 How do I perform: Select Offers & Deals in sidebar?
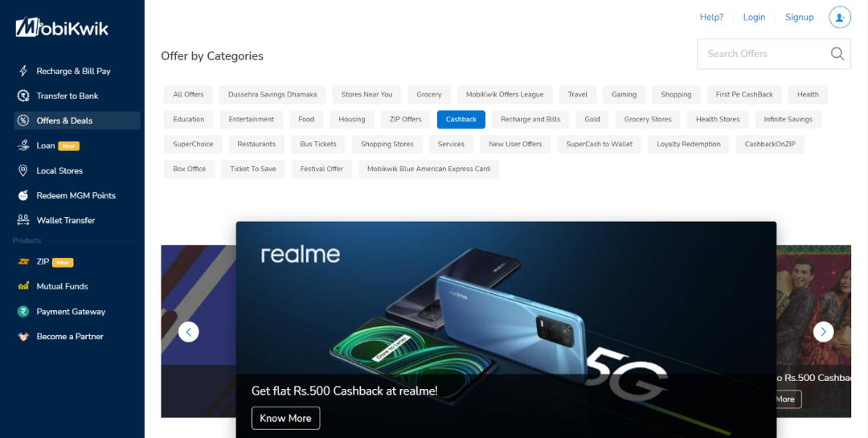coord(77,121)
